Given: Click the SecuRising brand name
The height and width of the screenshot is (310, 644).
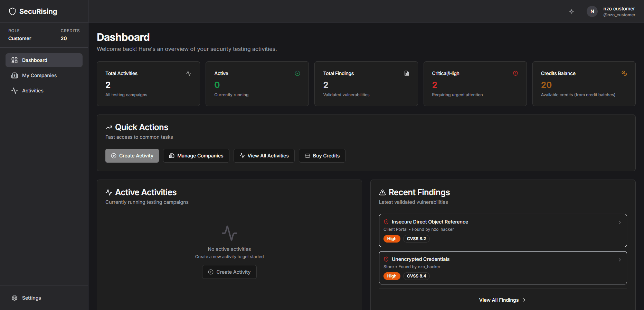Looking at the screenshot, I should click(38, 11).
